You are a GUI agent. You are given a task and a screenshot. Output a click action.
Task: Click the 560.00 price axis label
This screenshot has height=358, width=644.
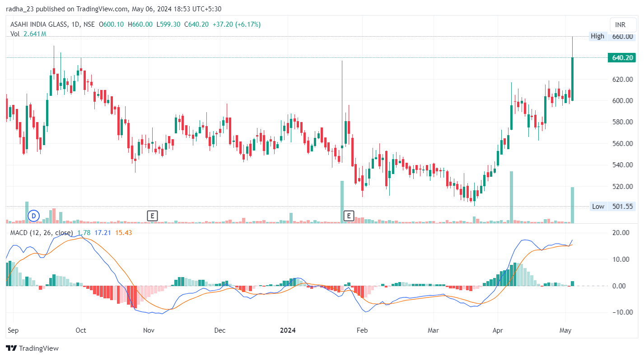[x=622, y=143]
